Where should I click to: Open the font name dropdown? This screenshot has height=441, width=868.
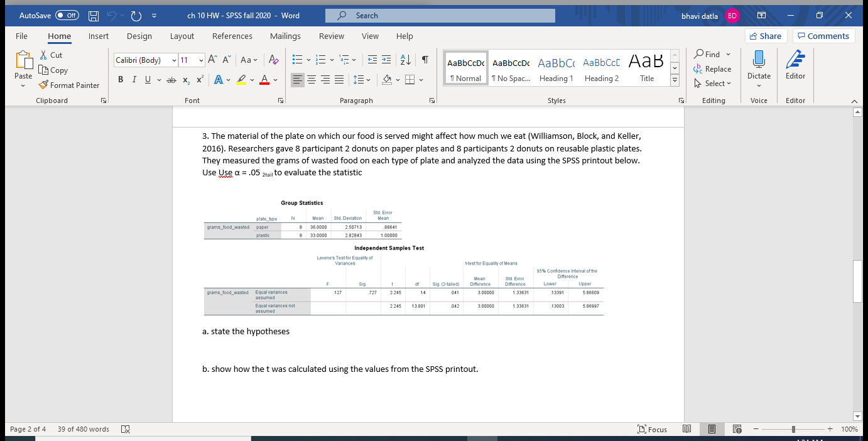(173, 60)
